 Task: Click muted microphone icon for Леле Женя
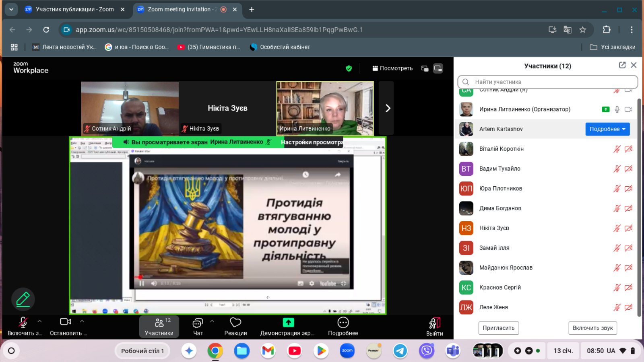click(617, 307)
